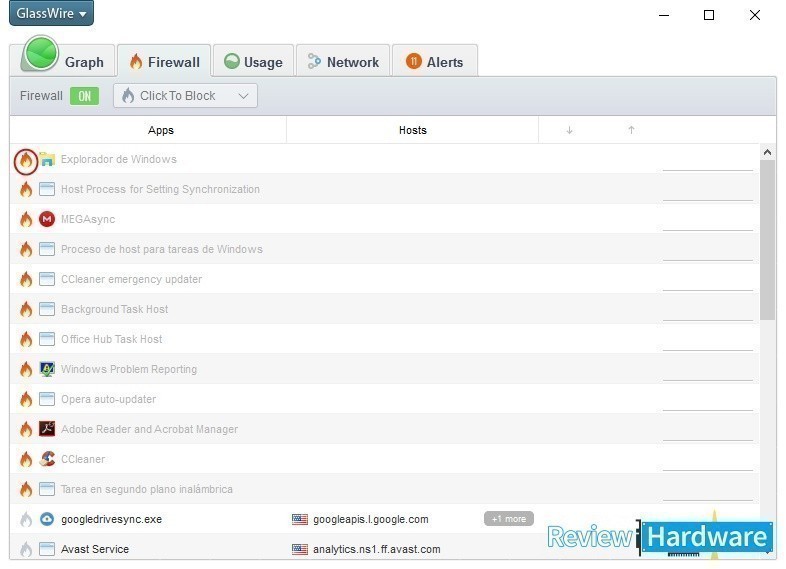The height and width of the screenshot is (569, 786).
Task: Click the scrollbar up arrow
Action: coord(767,152)
